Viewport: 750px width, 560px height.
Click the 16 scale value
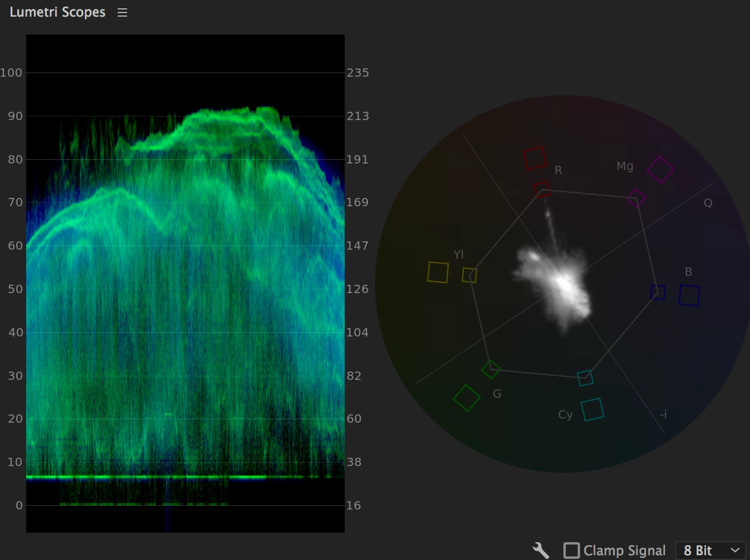coord(354,506)
